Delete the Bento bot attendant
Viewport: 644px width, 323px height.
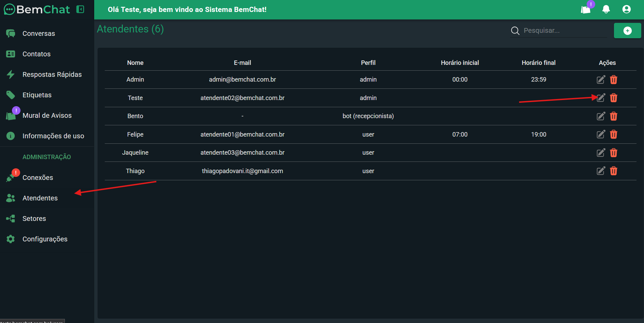coord(613,116)
